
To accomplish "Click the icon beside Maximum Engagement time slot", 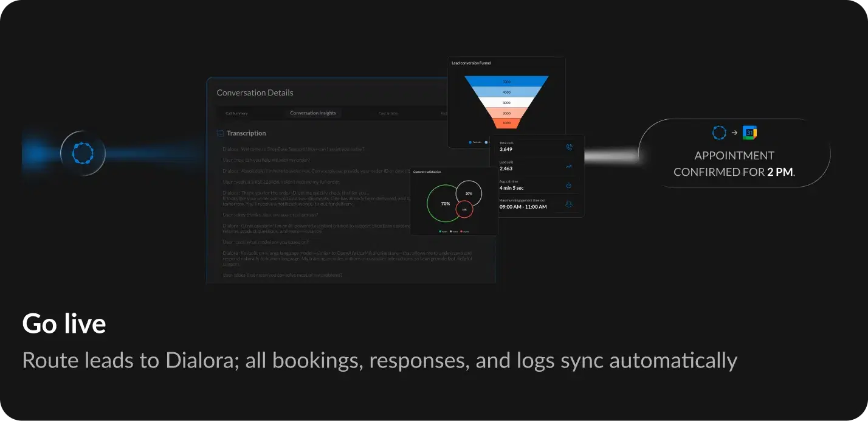I will pos(569,204).
